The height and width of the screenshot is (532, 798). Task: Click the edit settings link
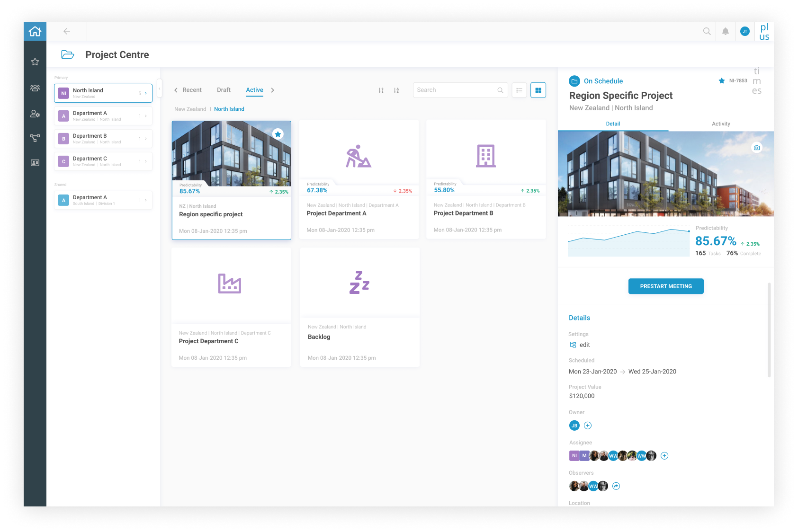[x=584, y=345]
